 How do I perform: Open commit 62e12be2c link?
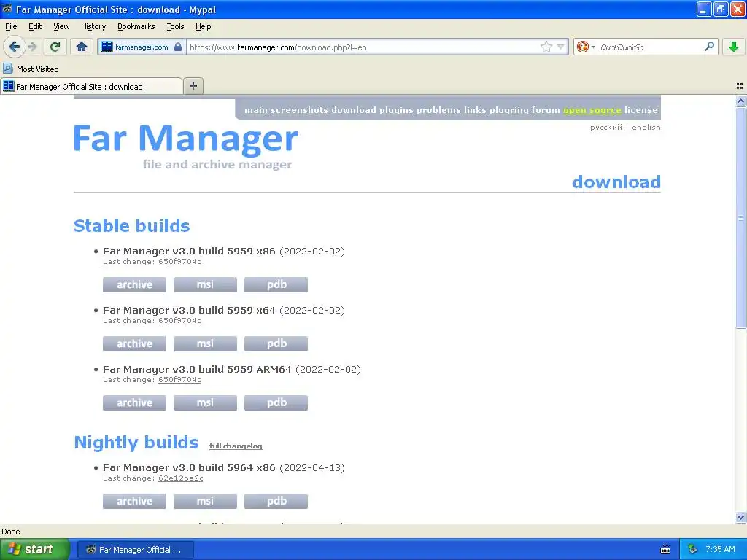point(181,478)
